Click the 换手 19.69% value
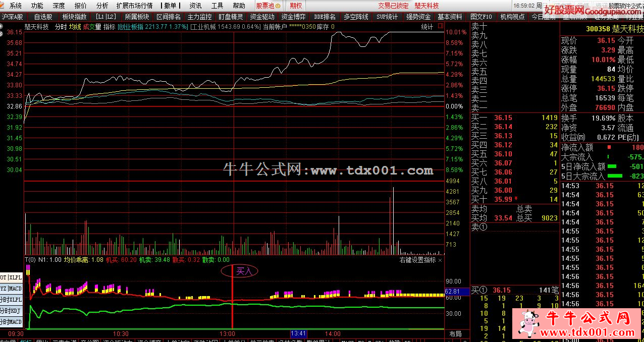This screenshot has height=342, width=644. (603, 119)
